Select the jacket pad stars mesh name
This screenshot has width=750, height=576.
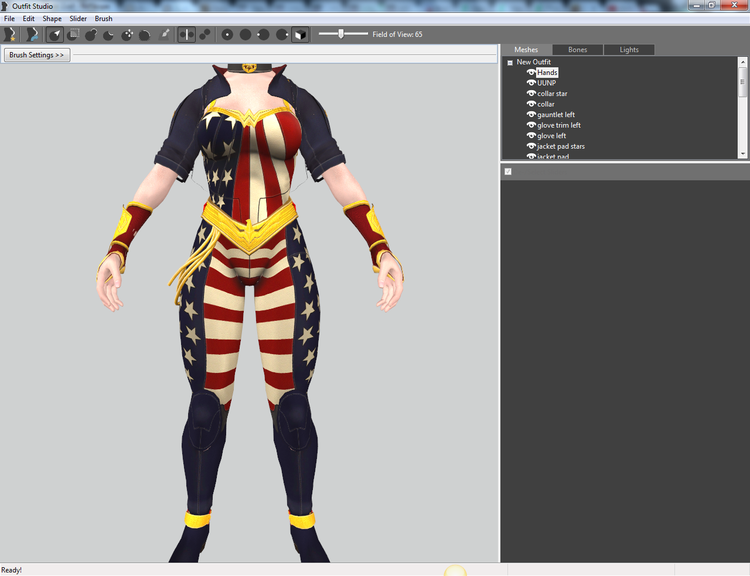561,146
